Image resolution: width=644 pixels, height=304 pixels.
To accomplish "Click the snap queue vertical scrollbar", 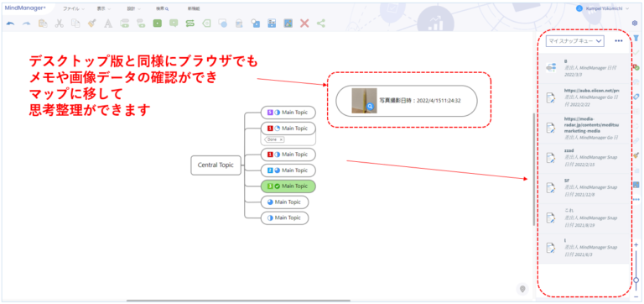I will pos(533,169).
